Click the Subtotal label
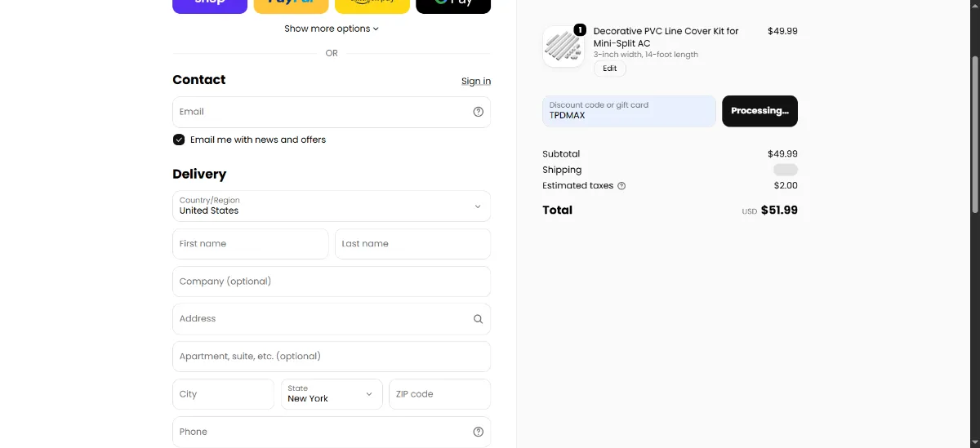 (x=561, y=154)
